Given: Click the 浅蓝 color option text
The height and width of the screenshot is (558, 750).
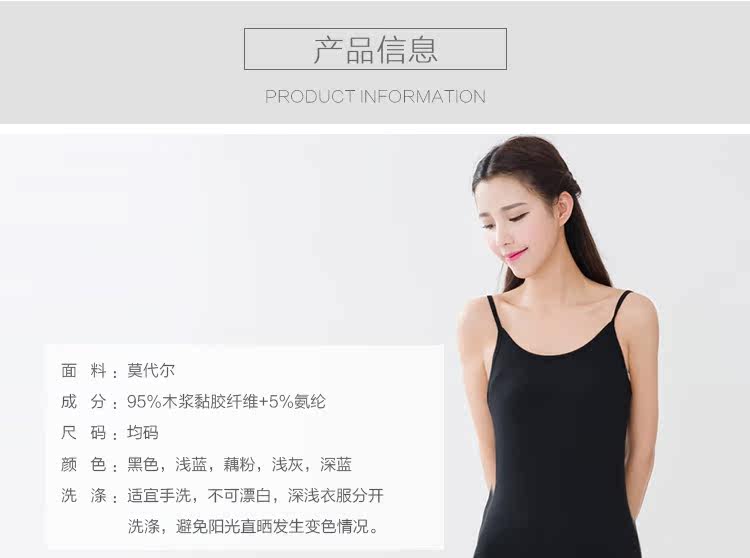Looking at the screenshot, I should [191, 464].
